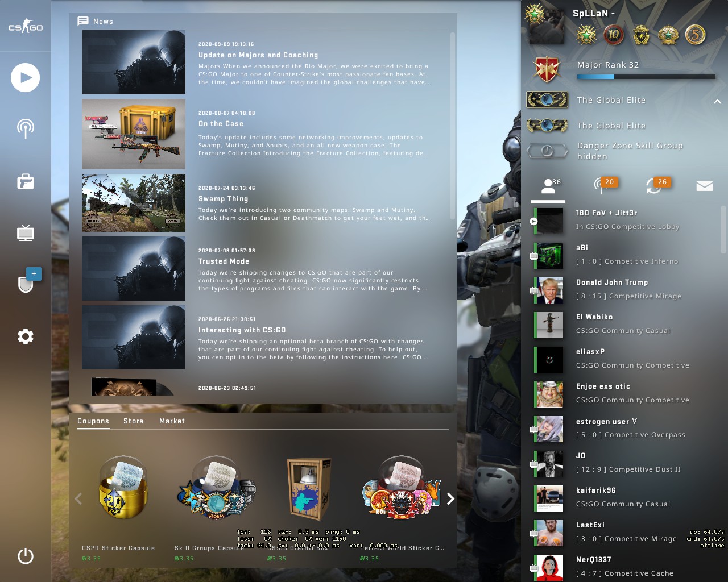Click the watch icon beside NerQ1337
Screen dimensions: 728x582
[534, 568]
